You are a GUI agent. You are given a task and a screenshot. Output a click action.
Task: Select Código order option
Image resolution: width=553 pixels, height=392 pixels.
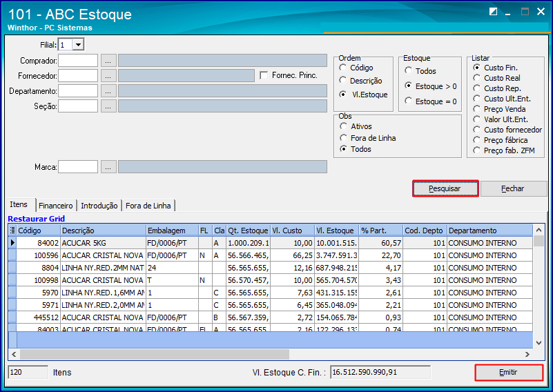pyautogui.click(x=343, y=68)
